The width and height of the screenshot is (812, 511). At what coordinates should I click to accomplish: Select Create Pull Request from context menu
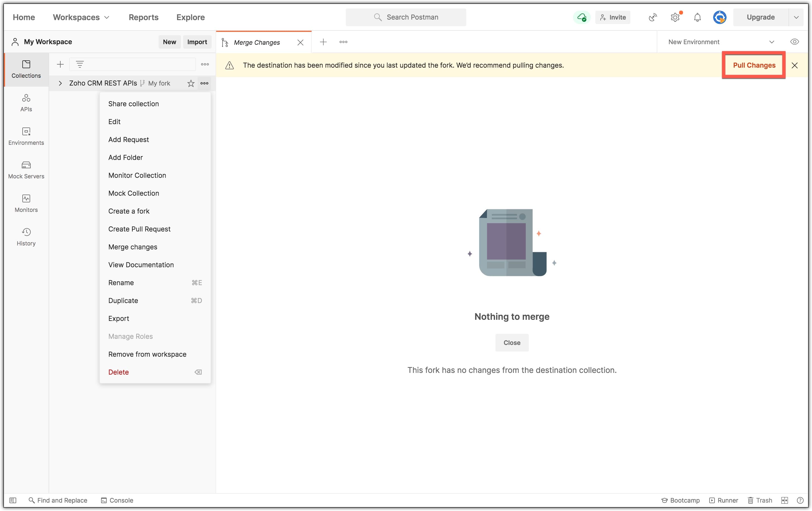pyautogui.click(x=139, y=229)
